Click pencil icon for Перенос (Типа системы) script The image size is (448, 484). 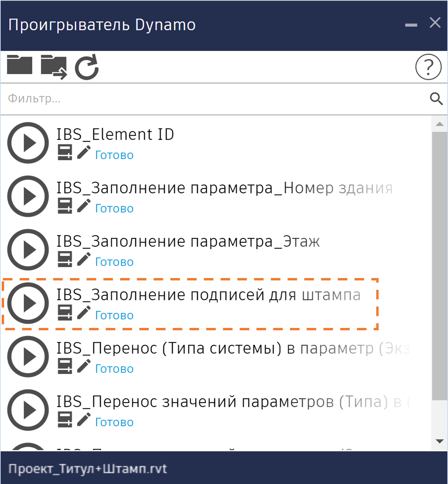[84, 366]
